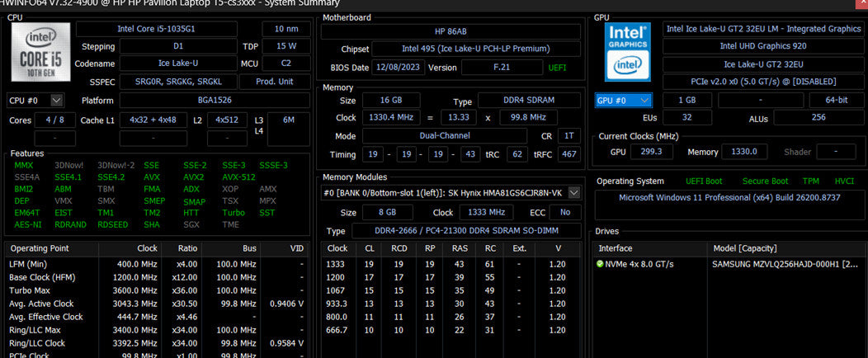The width and height of the screenshot is (868, 358).
Task: Open the CPU #0 selector dropdown
Action: [x=35, y=101]
